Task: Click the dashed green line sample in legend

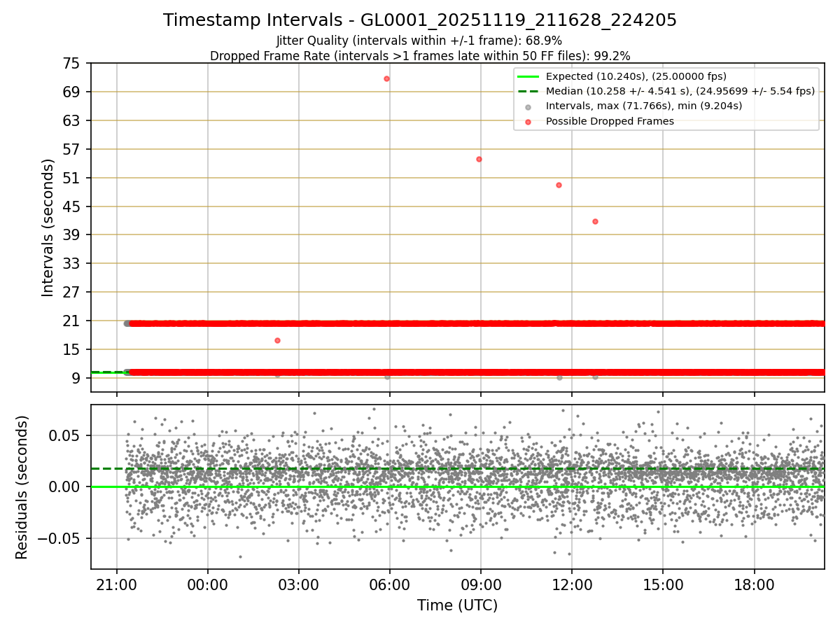Action: click(528, 91)
